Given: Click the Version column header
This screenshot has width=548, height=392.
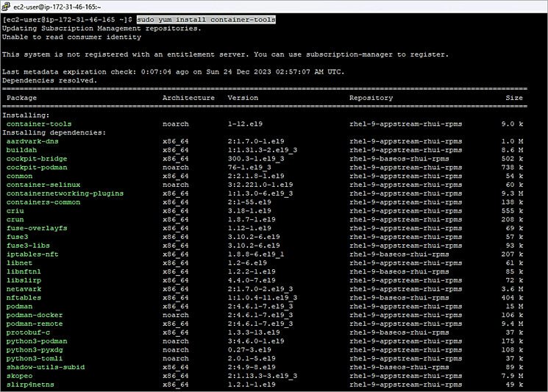Looking at the screenshot, I should click(x=243, y=98).
